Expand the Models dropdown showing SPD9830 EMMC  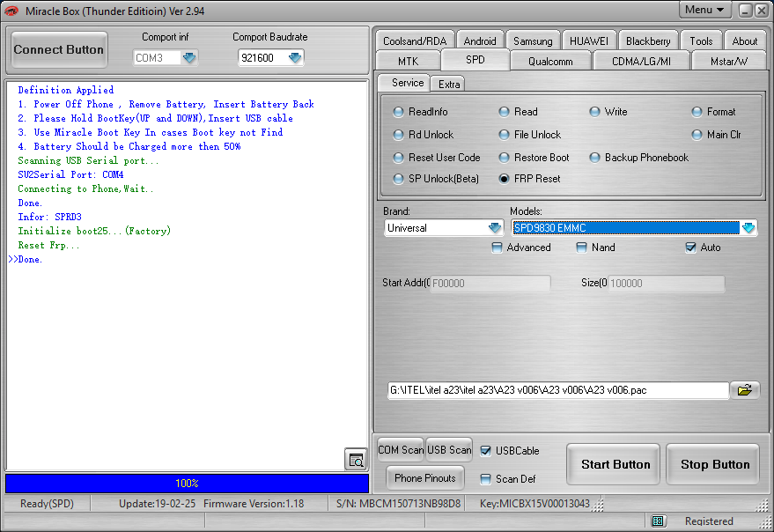pyautogui.click(x=748, y=228)
